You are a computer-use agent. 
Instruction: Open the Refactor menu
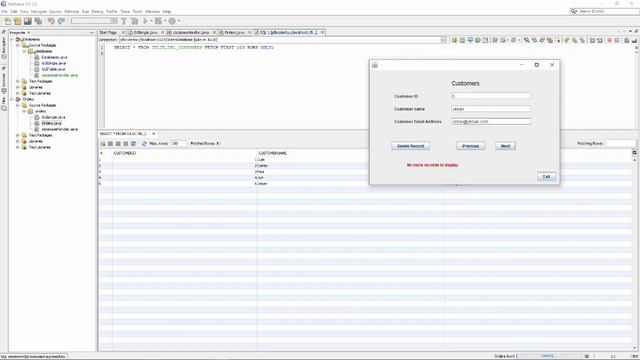(x=71, y=11)
